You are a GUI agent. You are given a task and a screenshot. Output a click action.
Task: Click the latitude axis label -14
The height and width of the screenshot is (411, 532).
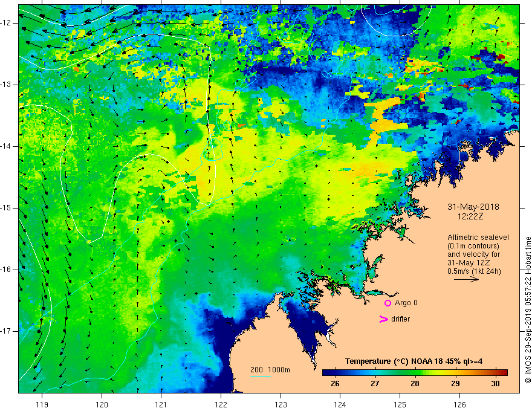tap(6, 146)
